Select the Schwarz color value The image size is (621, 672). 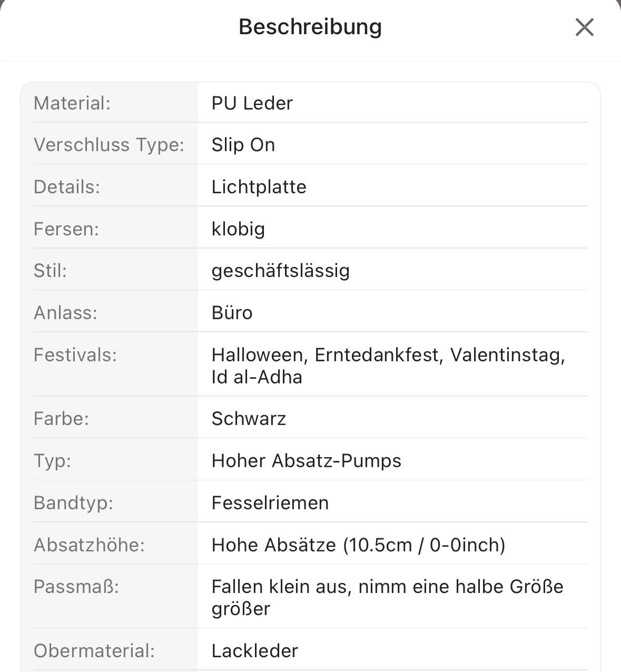tap(249, 419)
